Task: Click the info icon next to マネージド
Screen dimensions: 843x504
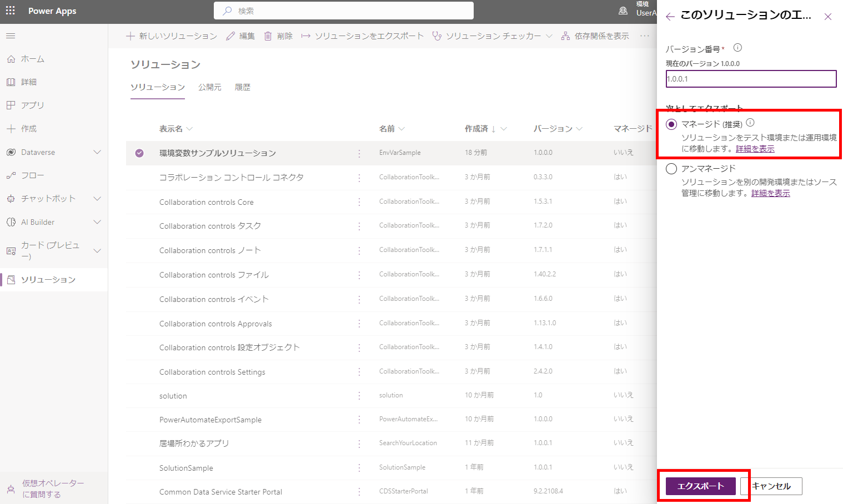Action: pyautogui.click(x=750, y=123)
